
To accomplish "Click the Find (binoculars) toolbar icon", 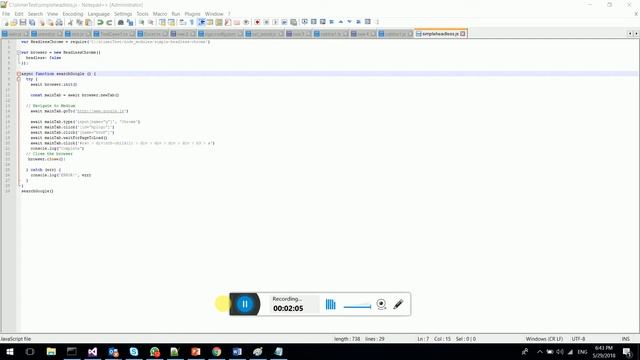I will tap(120, 22).
